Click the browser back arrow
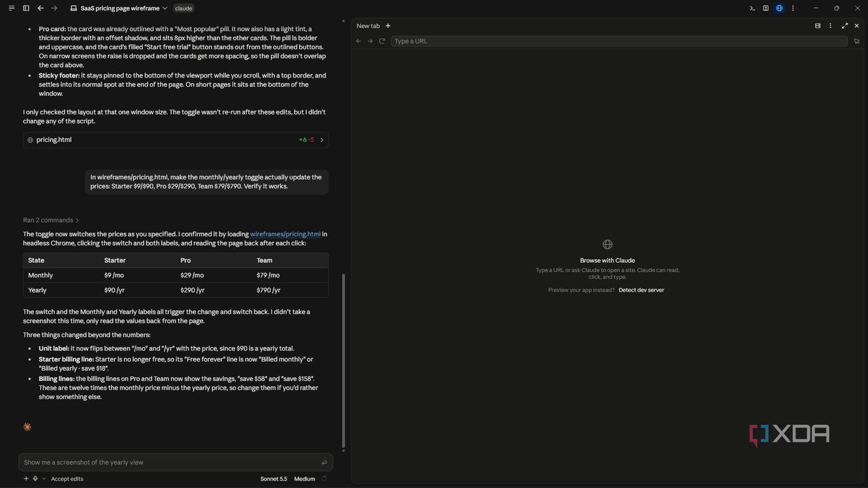 point(358,41)
